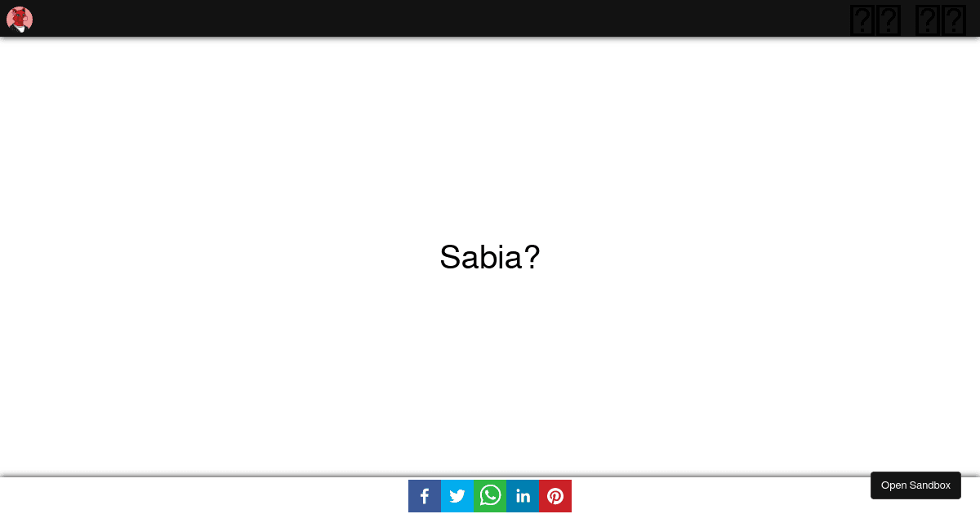Share on Facebook
This screenshot has height=514, width=980.
pos(425,496)
